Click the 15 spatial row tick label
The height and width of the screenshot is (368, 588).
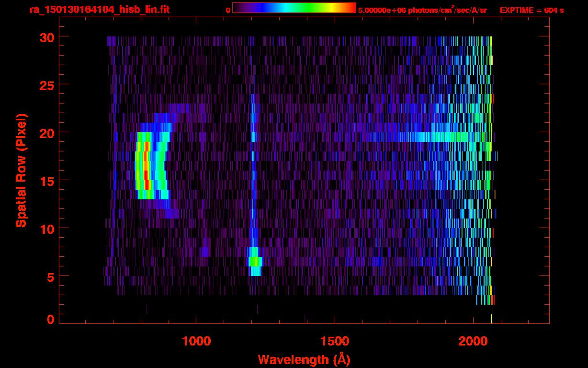pyautogui.click(x=47, y=181)
